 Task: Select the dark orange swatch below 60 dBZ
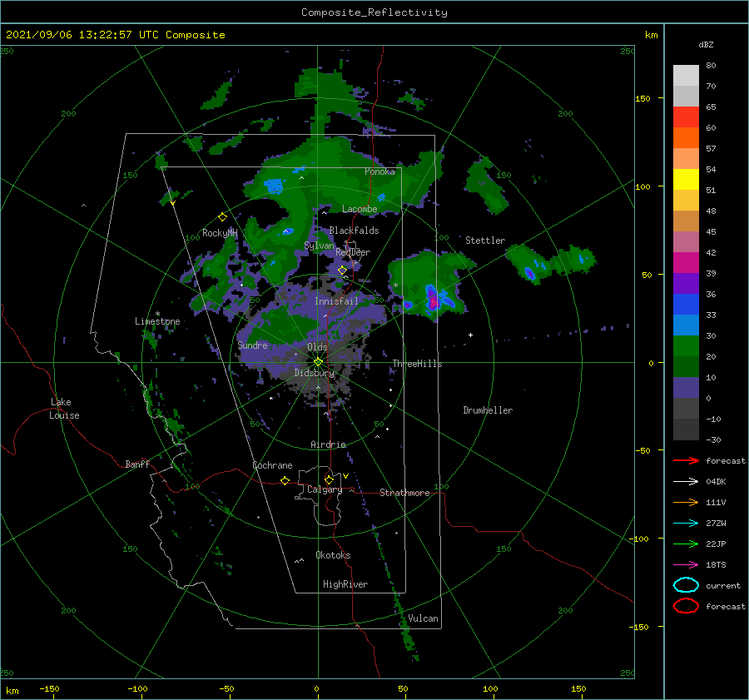(x=686, y=138)
